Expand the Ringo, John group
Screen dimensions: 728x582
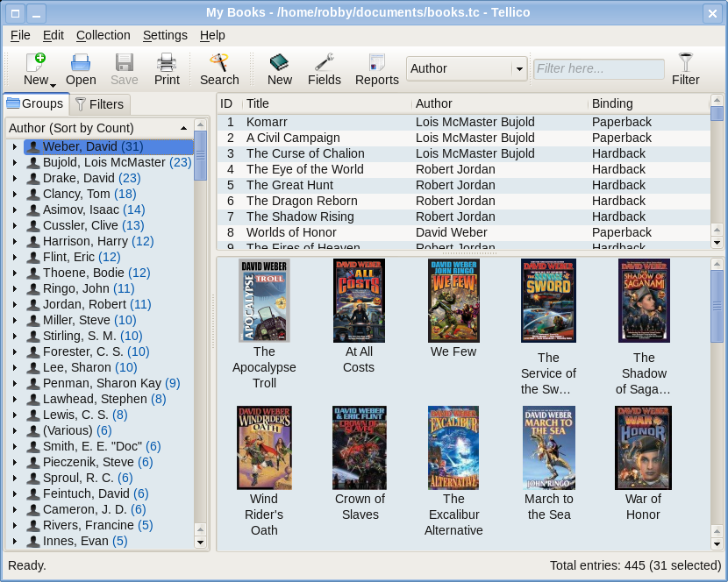coord(15,289)
